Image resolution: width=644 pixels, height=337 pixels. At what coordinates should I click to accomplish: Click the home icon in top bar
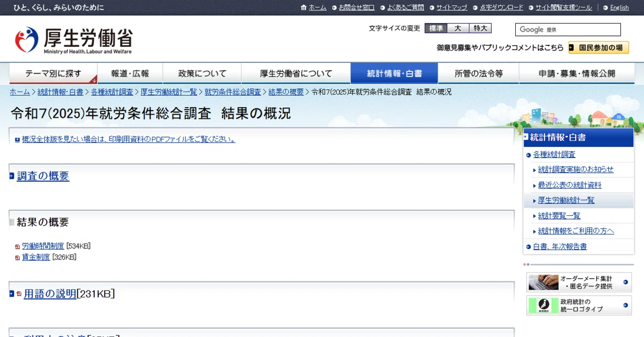pos(303,7)
